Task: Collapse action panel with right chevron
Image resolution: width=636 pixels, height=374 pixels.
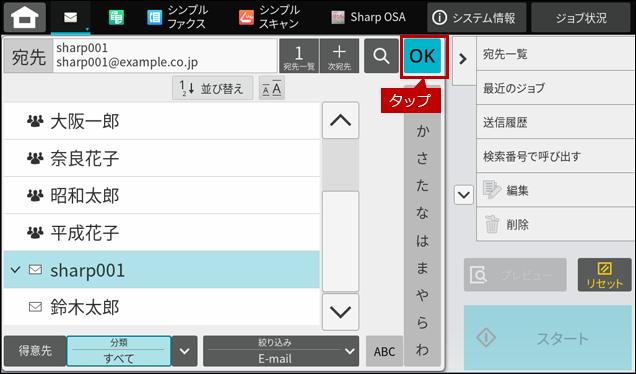Action: click(x=463, y=59)
